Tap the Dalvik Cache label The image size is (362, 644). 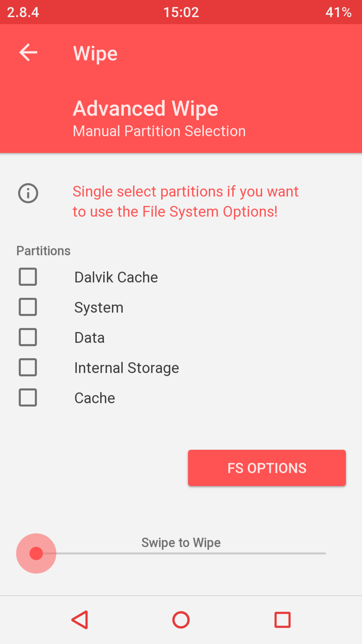click(116, 277)
